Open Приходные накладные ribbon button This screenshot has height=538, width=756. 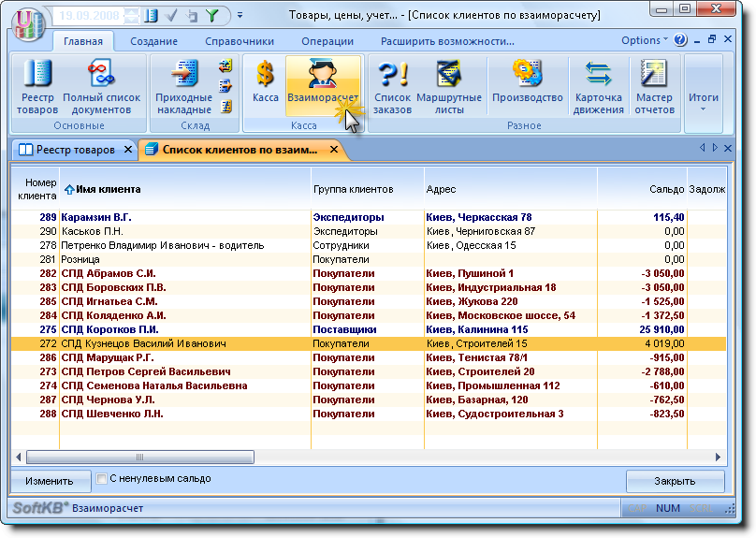(x=183, y=87)
